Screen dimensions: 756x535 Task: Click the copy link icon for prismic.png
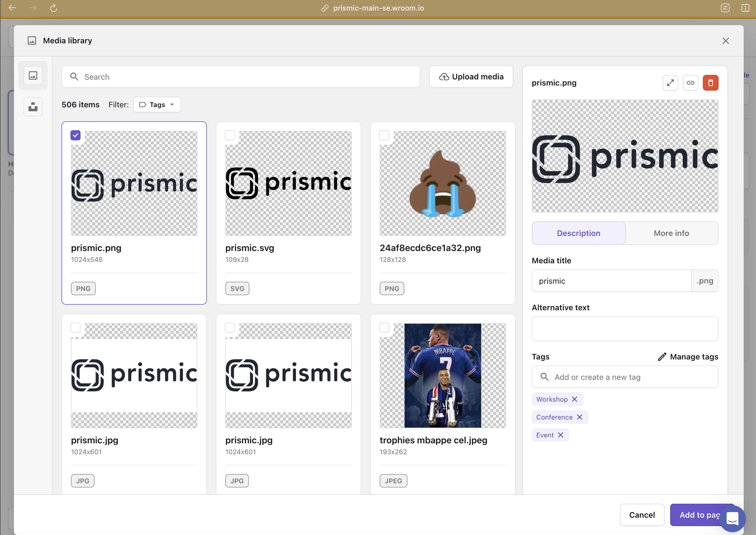click(x=690, y=83)
